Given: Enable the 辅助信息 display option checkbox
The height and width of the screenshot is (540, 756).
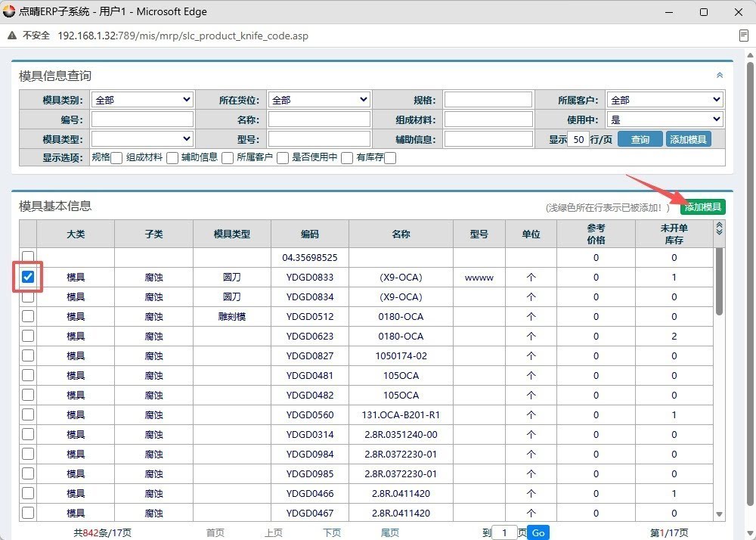Looking at the screenshot, I should point(228,158).
